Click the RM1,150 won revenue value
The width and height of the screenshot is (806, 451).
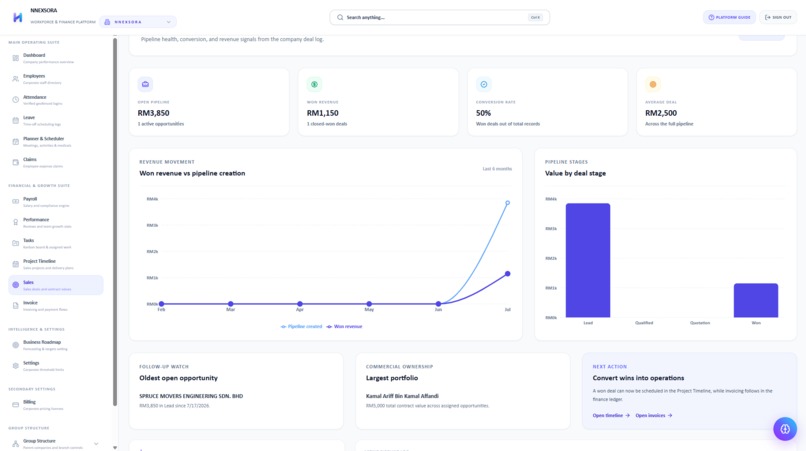[322, 113]
